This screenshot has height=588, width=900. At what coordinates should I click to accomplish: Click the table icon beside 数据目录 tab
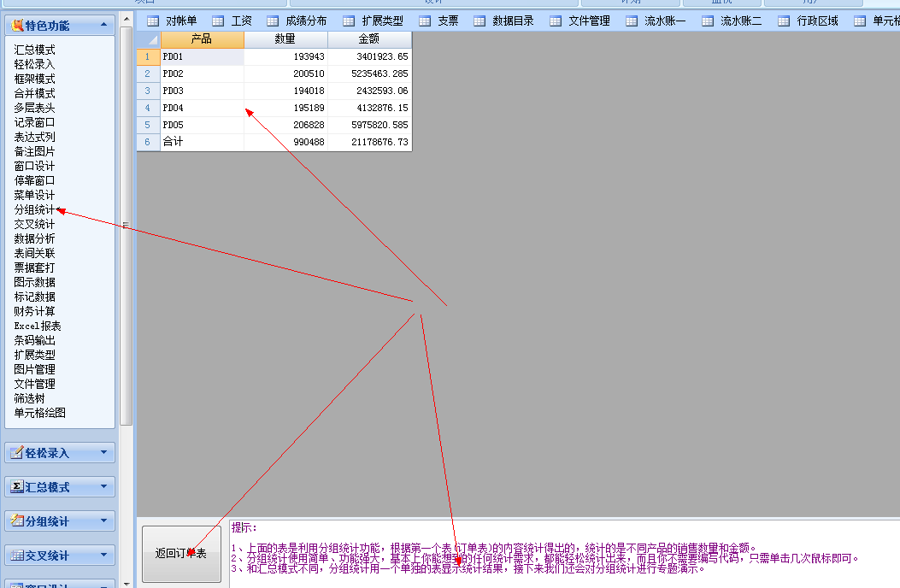[479, 21]
